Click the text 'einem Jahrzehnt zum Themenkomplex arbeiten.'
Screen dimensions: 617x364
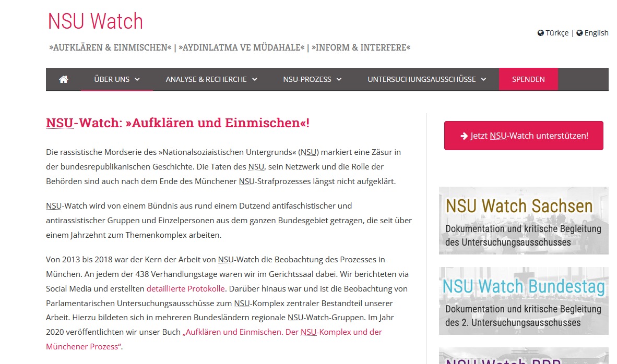point(134,236)
